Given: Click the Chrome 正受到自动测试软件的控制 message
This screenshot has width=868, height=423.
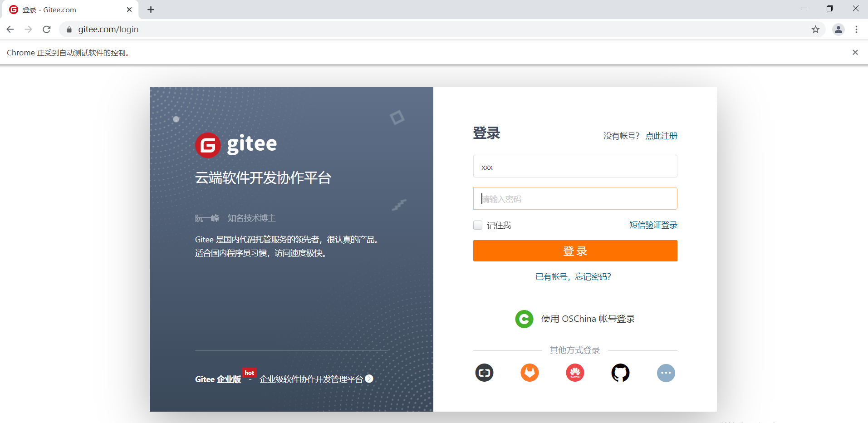Looking at the screenshot, I should pos(69,53).
